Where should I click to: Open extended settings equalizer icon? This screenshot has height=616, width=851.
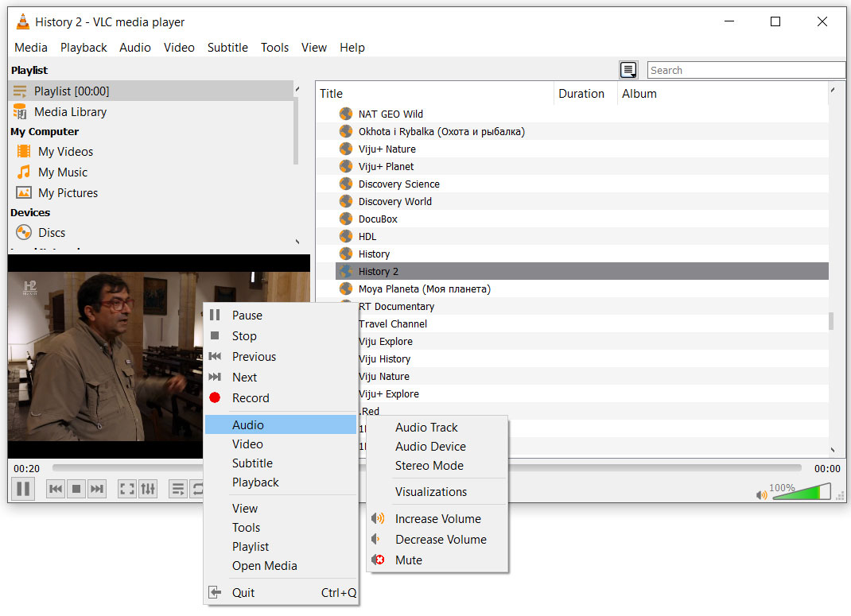(x=148, y=489)
